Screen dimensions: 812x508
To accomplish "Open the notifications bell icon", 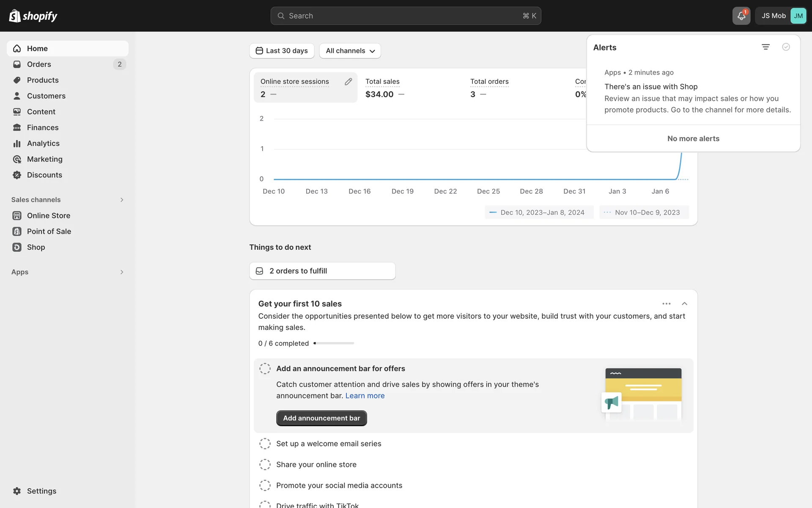I will click(741, 16).
